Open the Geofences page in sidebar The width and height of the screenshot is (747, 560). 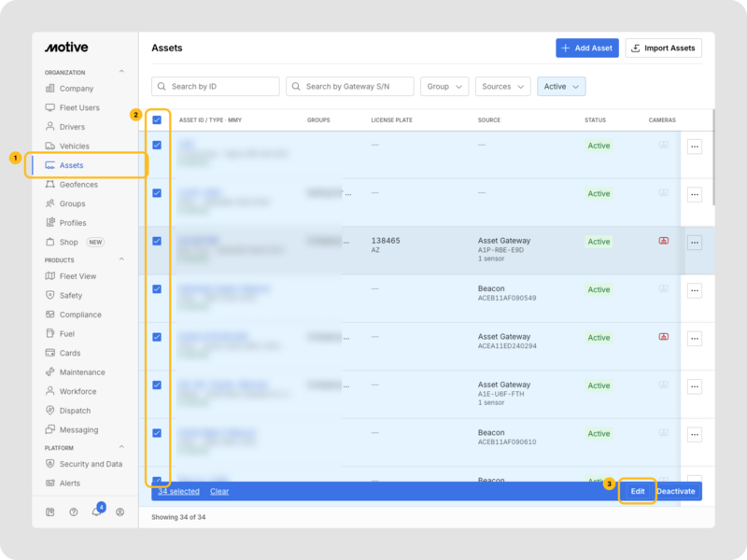[x=78, y=185]
